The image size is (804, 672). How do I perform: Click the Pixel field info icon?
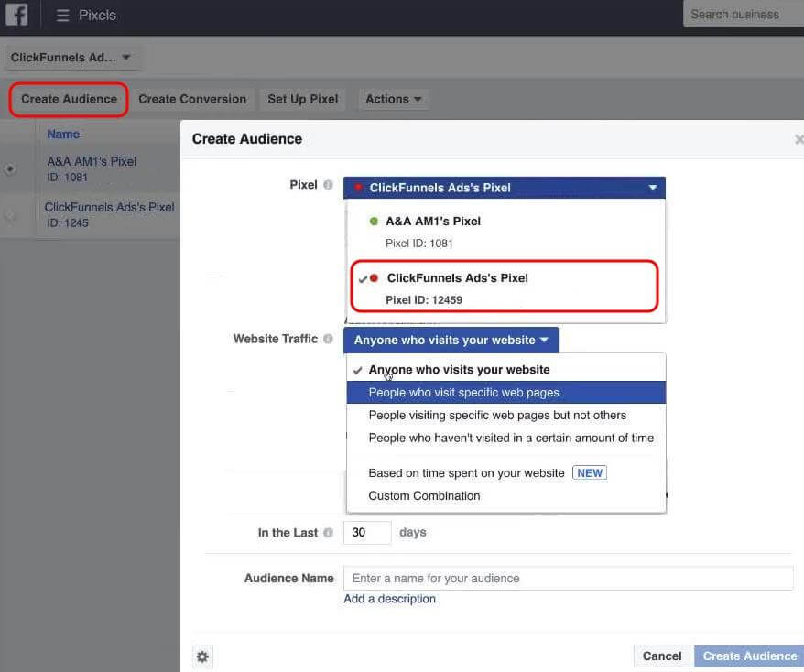coord(328,185)
